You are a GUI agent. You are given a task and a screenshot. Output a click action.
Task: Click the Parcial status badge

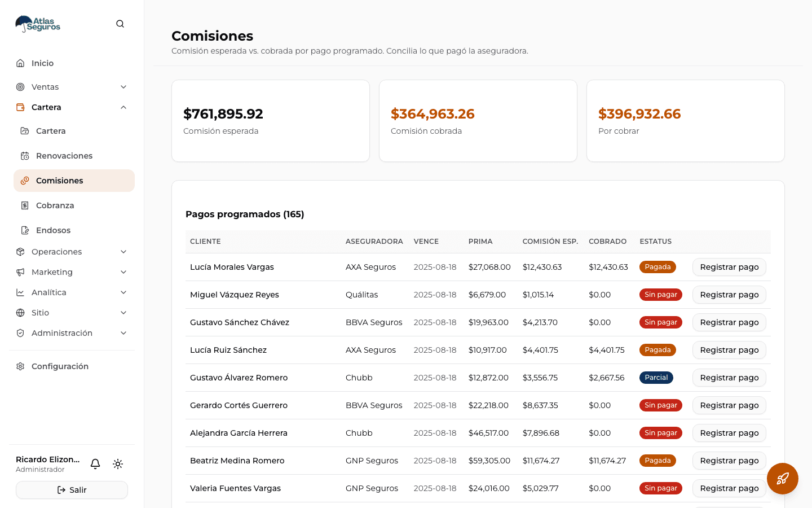point(656,378)
